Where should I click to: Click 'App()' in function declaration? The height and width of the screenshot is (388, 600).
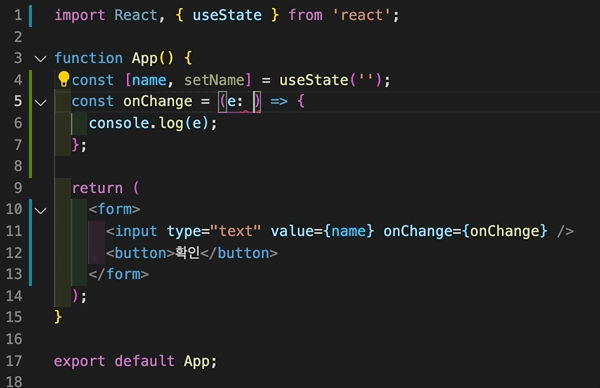pos(153,58)
